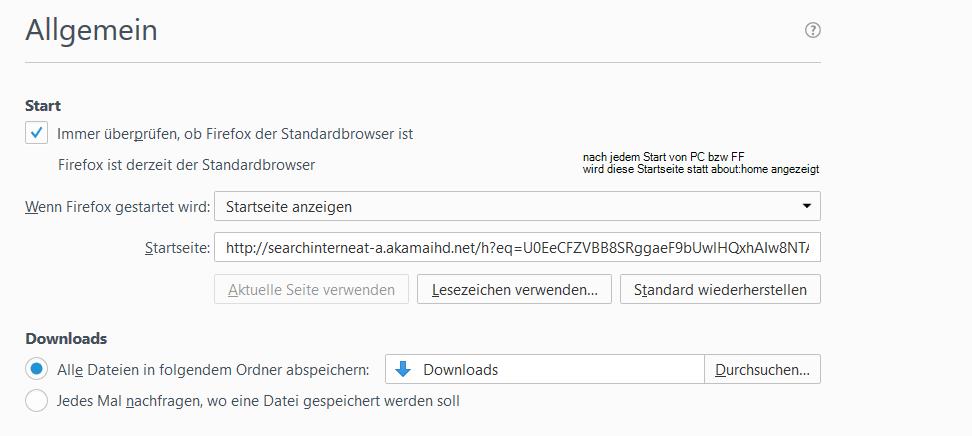Click the 'Wenn Firefox gestartet wird' label
This screenshot has width=972, height=436.
[x=117, y=207]
